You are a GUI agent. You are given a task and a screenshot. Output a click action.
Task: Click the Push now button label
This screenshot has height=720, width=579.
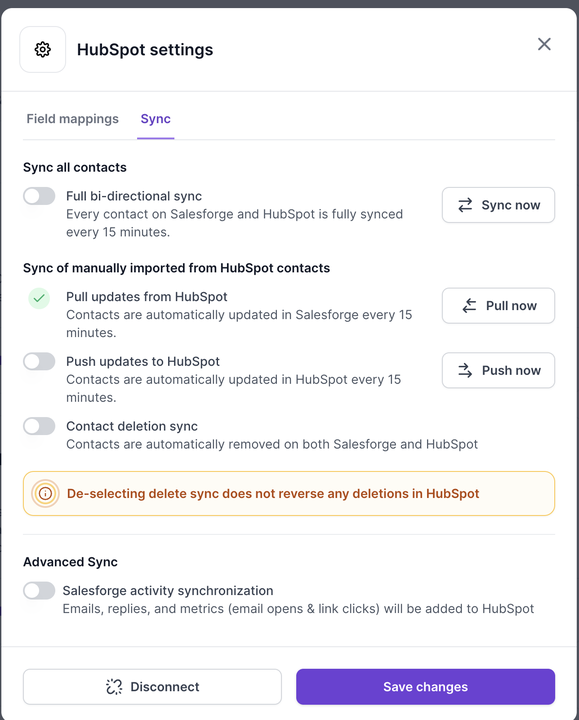pyautogui.click(x=511, y=370)
